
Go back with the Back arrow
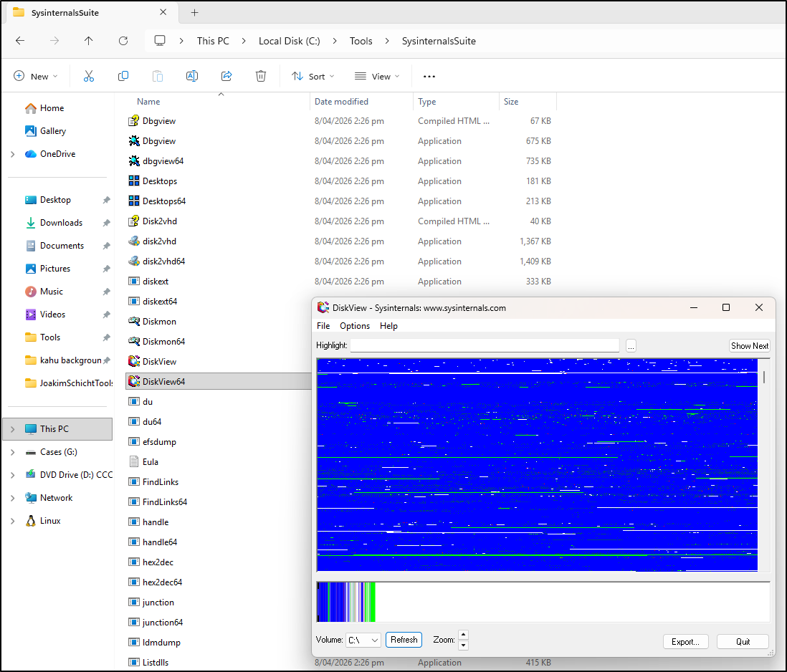20,41
